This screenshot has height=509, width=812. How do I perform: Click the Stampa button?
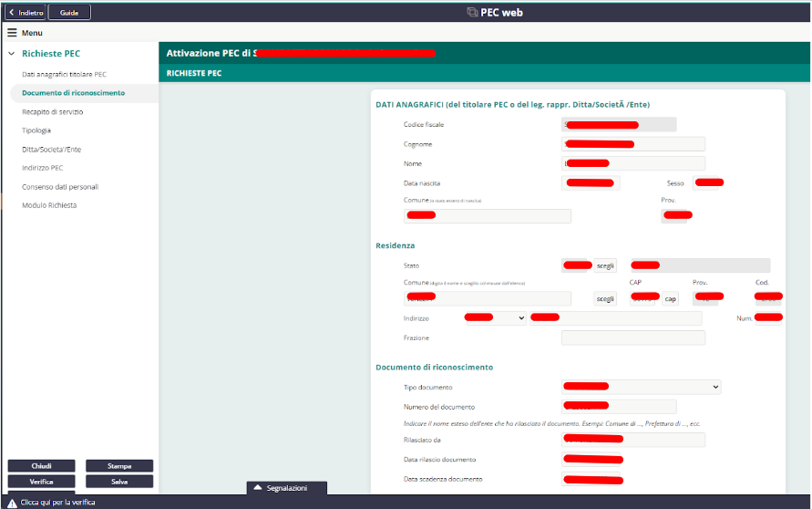(119, 466)
